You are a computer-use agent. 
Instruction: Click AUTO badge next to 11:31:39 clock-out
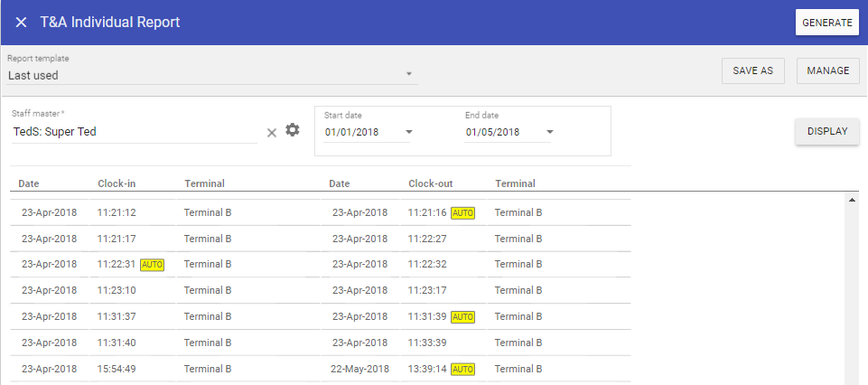[x=462, y=317]
